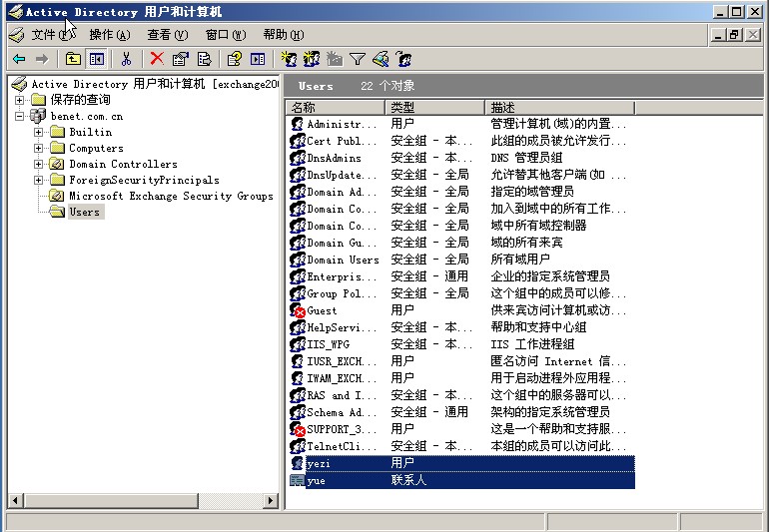The height and width of the screenshot is (532, 769).
Task: Click the Find objects toolbar icon
Action: pos(382,59)
